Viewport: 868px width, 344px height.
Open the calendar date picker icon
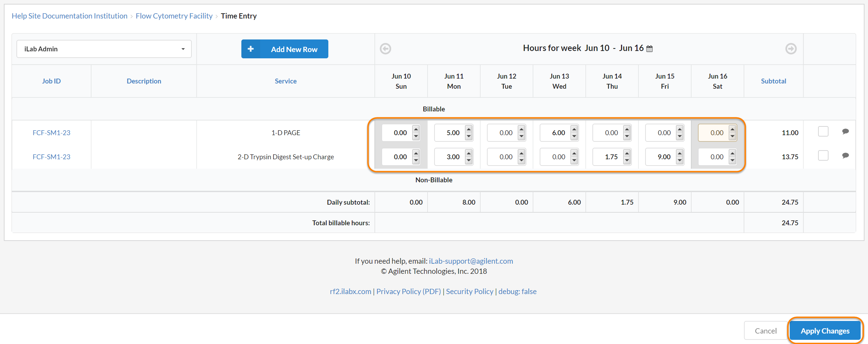coord(649,49)
